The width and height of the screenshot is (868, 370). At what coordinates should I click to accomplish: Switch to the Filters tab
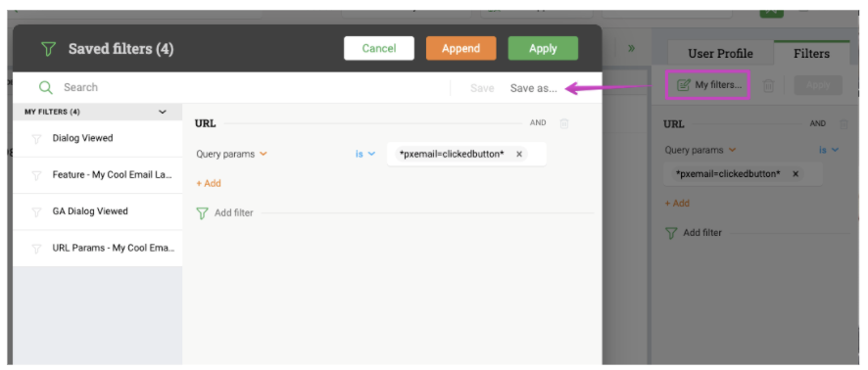pos(811,54)
